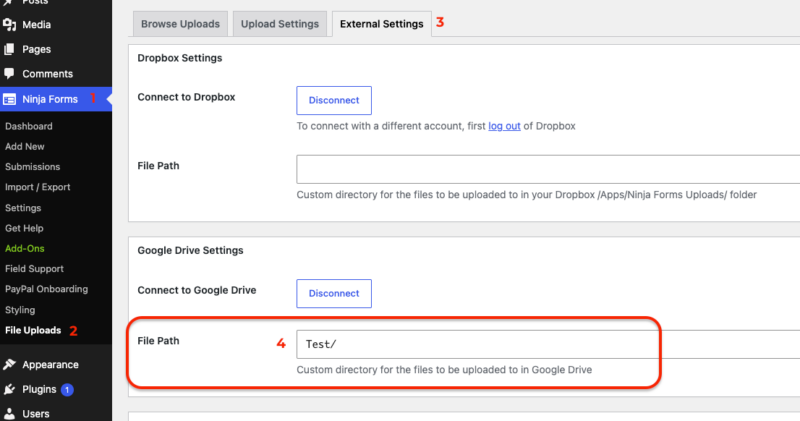
Task: Open Plugins in the sidebar
Action: (39, 389)
